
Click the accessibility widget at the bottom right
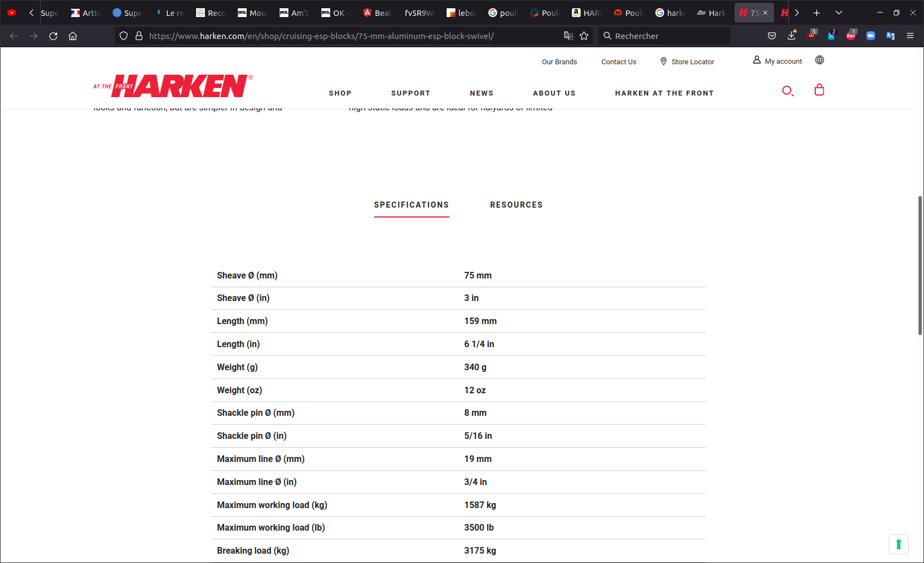(x=898, y=544)
